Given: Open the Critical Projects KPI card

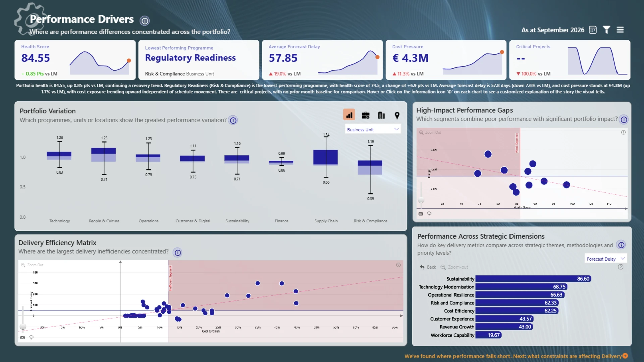Looking at the screenshot, I should pyautogui.click(x=570, y=60).
